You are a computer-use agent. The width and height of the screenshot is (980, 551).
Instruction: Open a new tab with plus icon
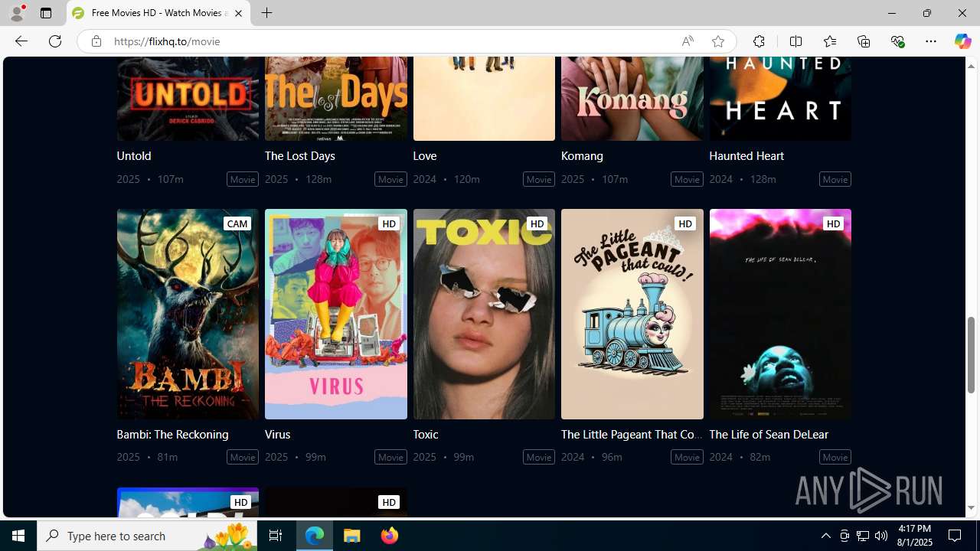266,13
